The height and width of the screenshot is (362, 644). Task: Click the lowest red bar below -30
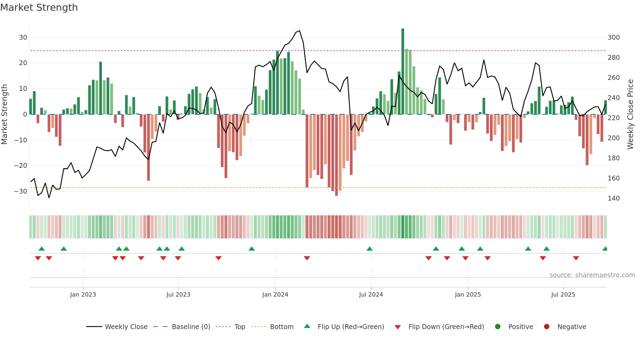(336, 155)
